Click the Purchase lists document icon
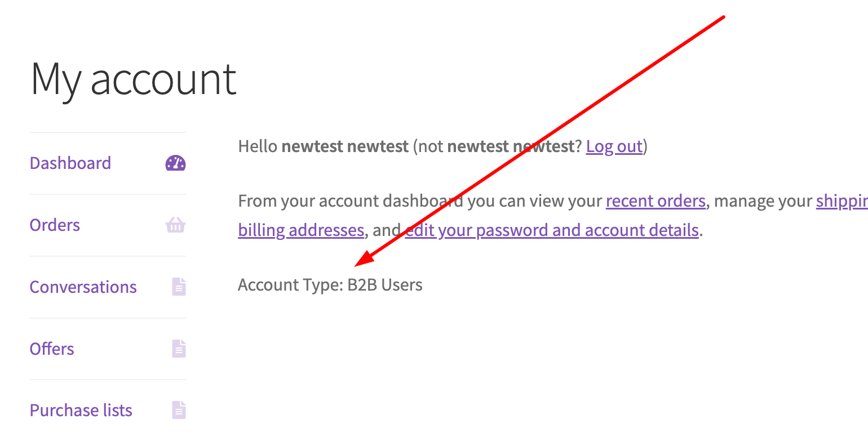The image size is (868, 437). 179,411
